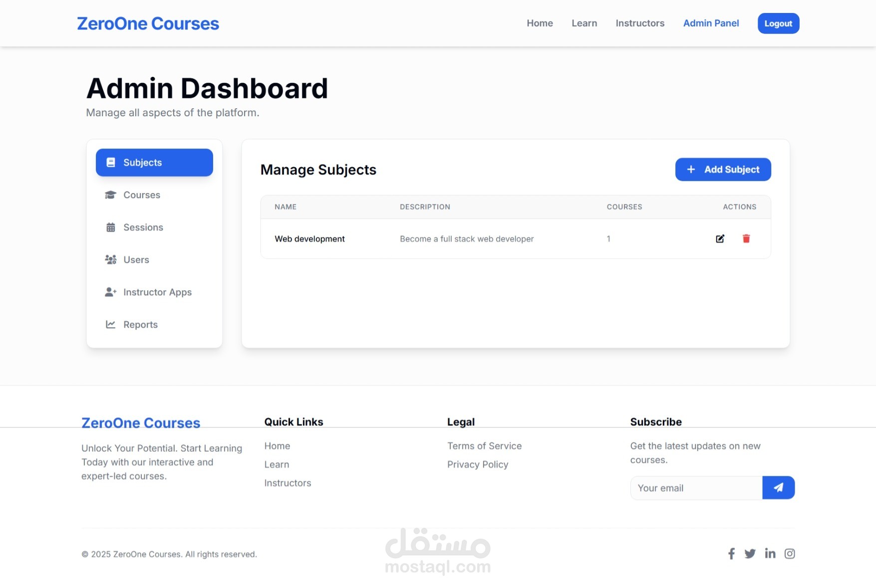The width and height of the screenshot is (876, 588).
Task: Click the add-user icon beside Instructor Apps
Action: (x=110, y=292)
